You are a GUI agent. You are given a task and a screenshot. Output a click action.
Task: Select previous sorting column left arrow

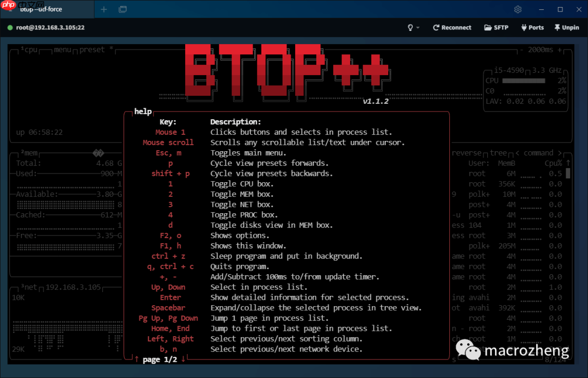coord(517,153)
